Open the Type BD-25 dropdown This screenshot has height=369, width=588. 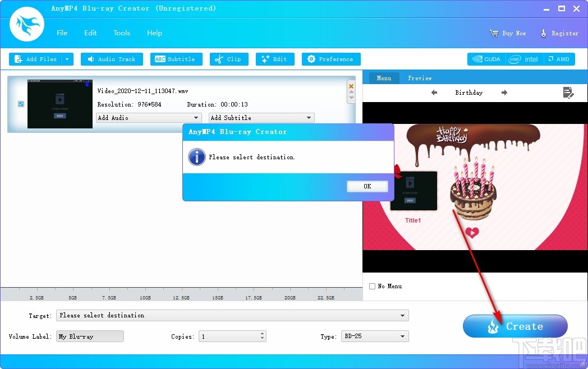[403, 336]
